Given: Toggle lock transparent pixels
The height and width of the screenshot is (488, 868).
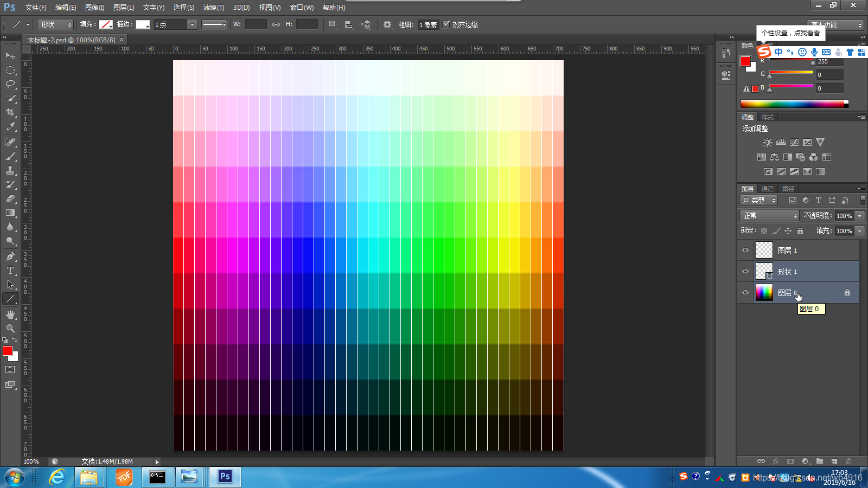Looking at the screenshot, I should tap(764, 231).
